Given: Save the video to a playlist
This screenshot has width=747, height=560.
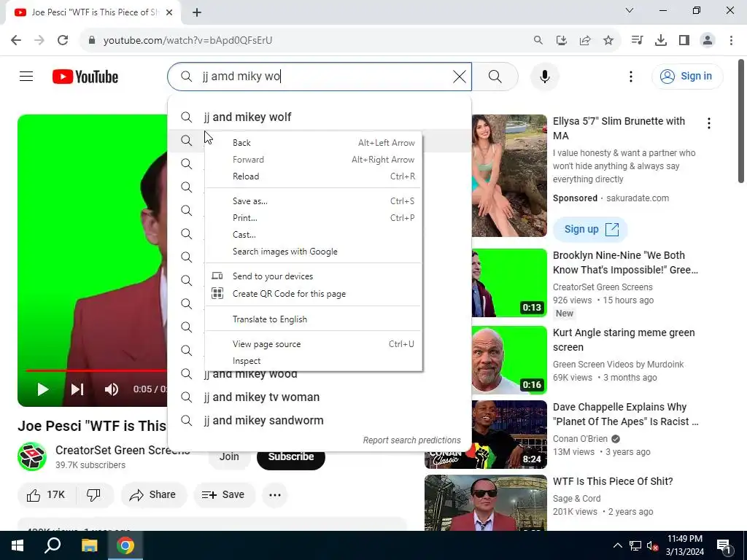Looking at the screenshot, I should pos(223,495).
